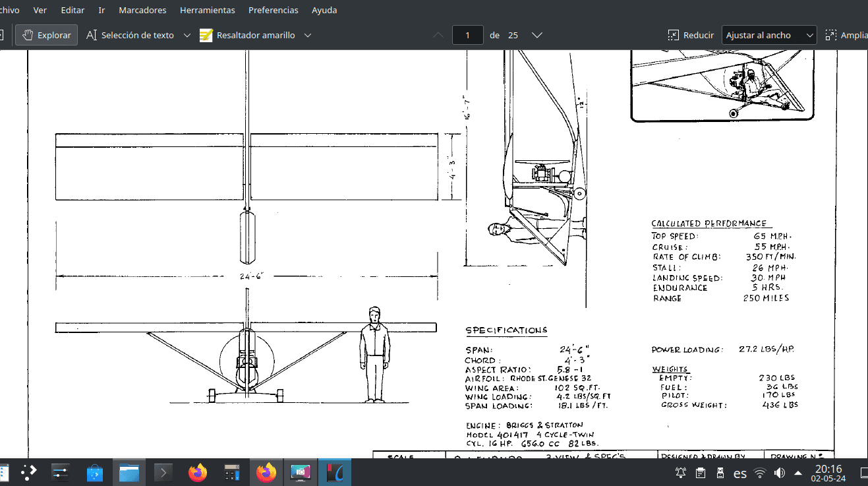Open the Ir menu
This screenshot has width=868, height=486.
coord(101,10)
